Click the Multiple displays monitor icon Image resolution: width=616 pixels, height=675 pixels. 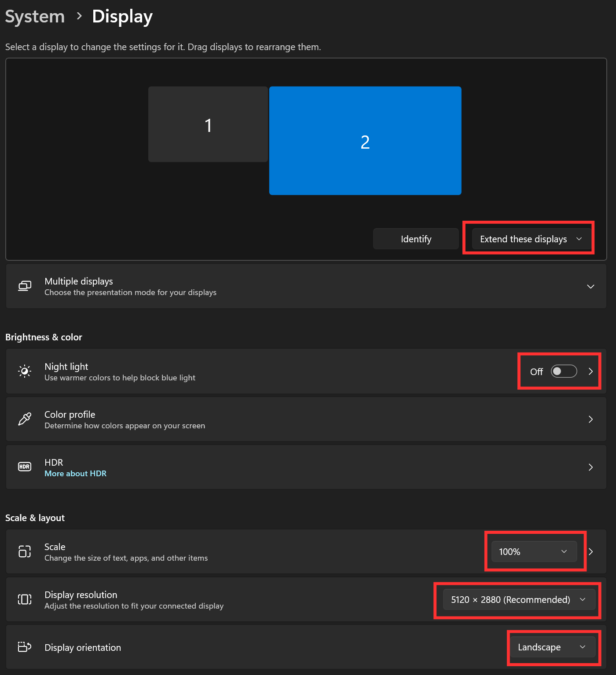25,286
